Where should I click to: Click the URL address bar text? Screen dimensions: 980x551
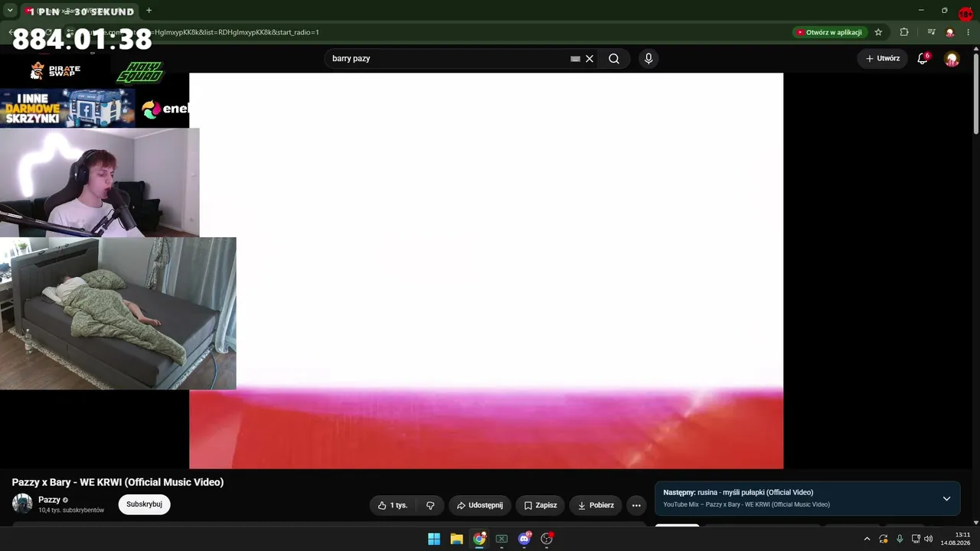click(236, 32)
